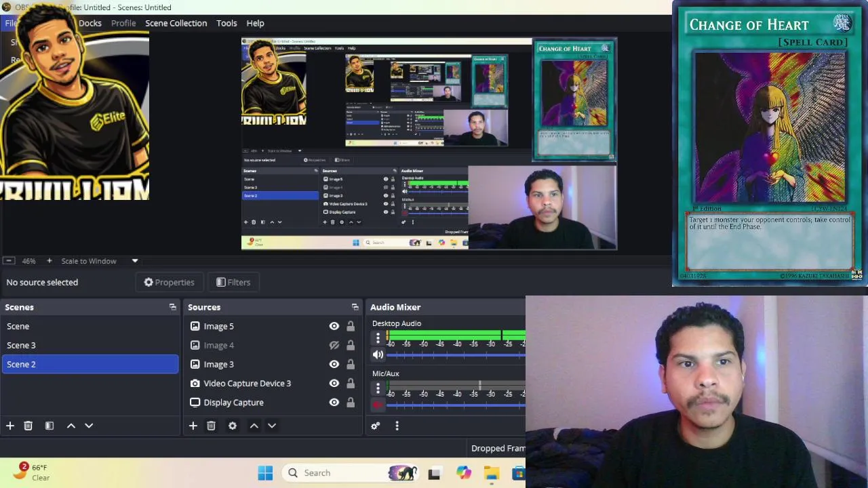
Task: Click the OBS preview canvas
Action: click(x=429, y=144)
